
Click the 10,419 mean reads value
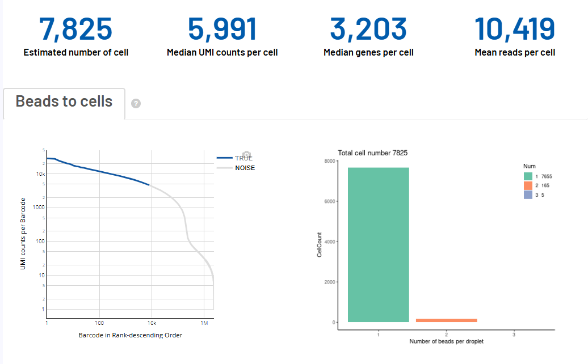[515, 29]
